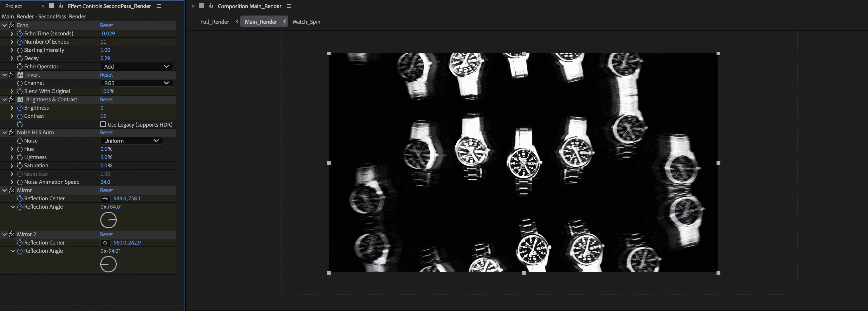Toggle the Noise Animation Speed stopwatch

(20, 182)
